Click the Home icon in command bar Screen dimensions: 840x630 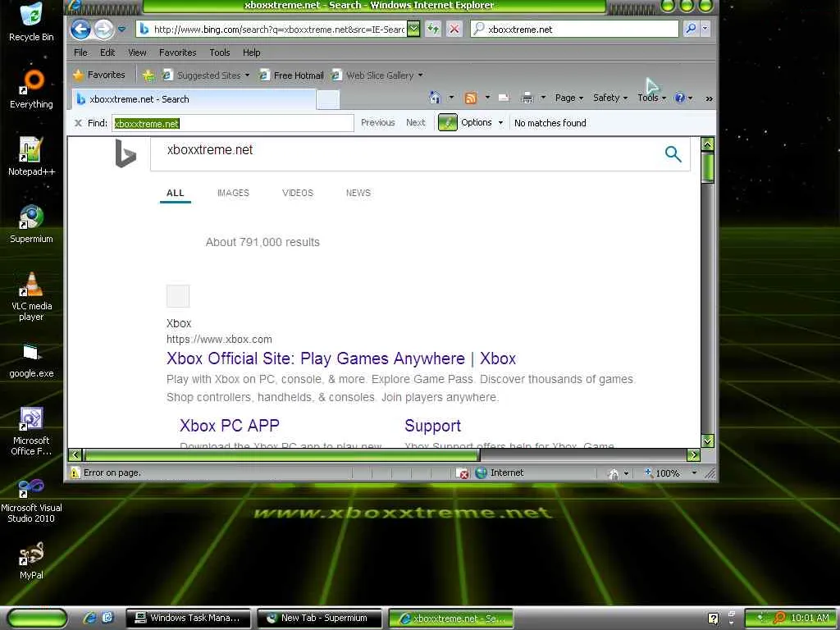(x=435, y=98)
